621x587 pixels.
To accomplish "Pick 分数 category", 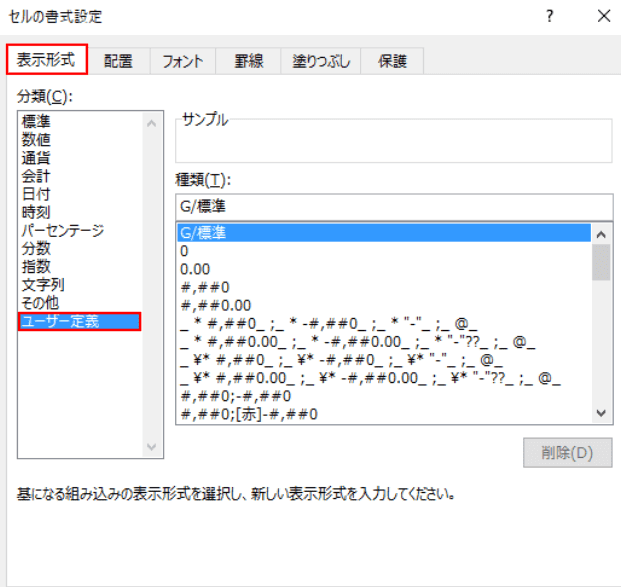I will 80,249.
